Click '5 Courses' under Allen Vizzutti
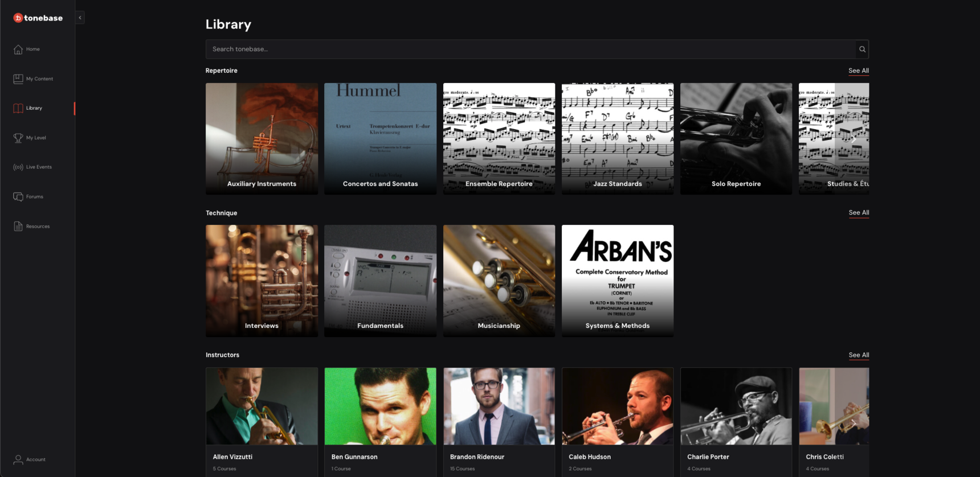 coord(224,469)
